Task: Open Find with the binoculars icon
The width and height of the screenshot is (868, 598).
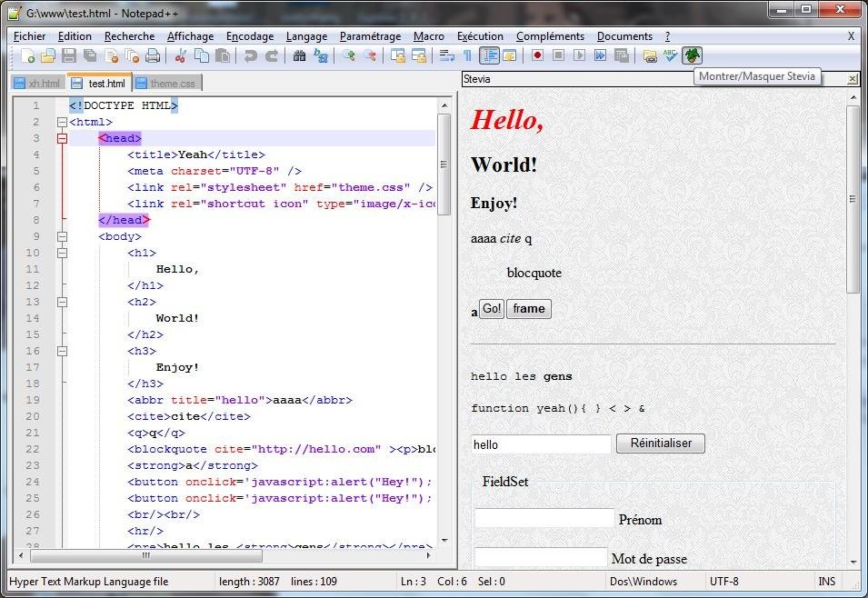Action: 299,56
